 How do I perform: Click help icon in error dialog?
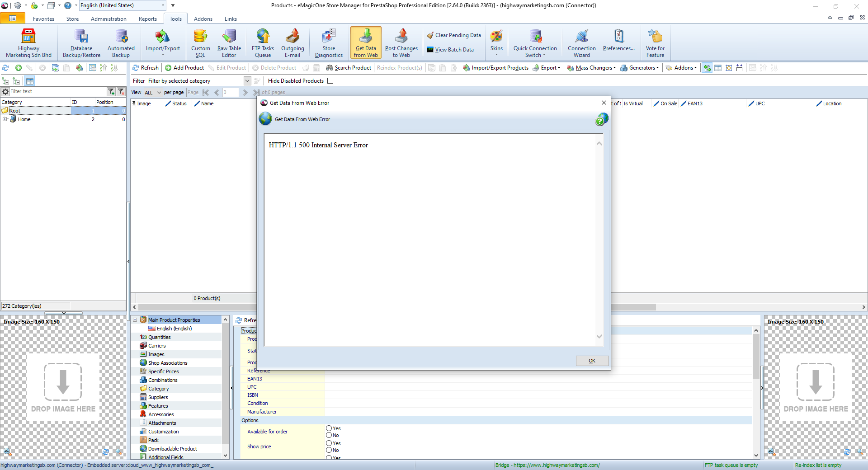(x=601, y=119)
